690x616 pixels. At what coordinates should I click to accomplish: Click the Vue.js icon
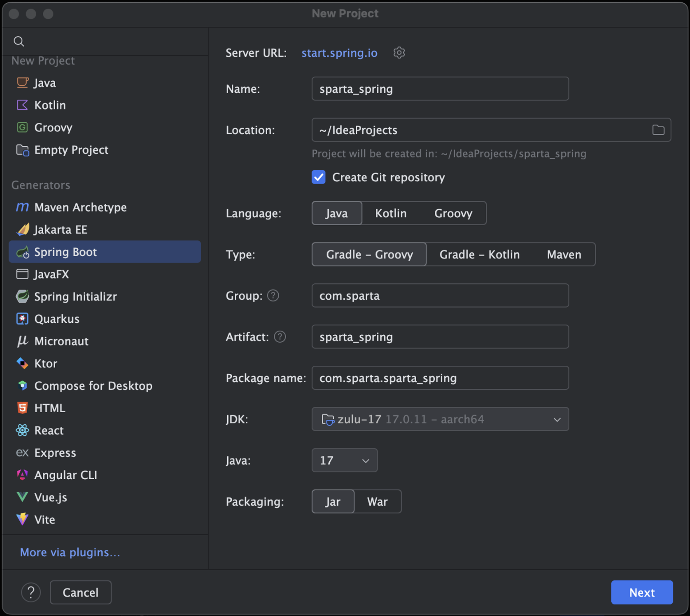(x=22, y=497)
